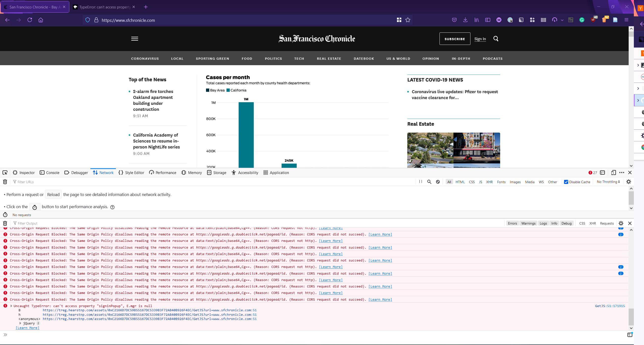
Task: Open the POLITICS section in site navigation
Action: (273, 58)
